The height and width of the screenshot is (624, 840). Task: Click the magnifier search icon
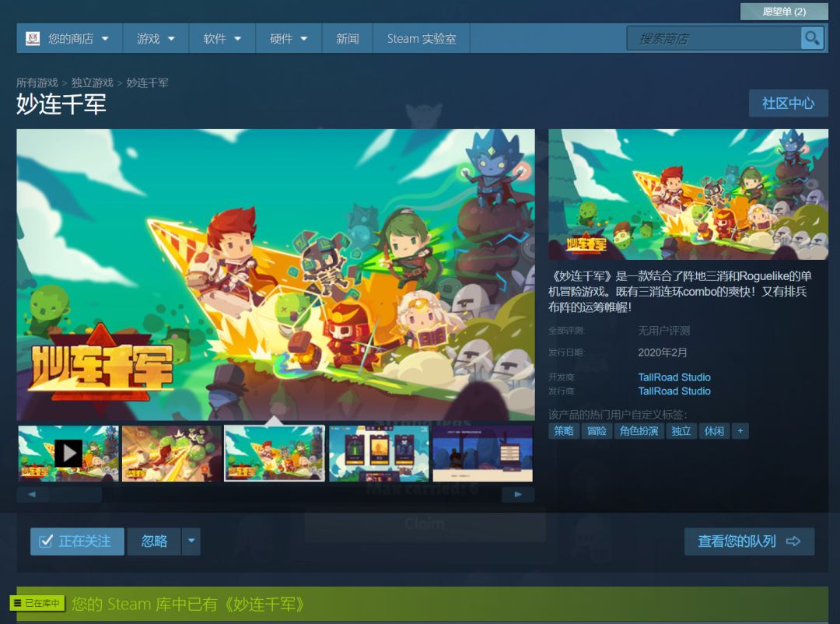tap(812, 39)
